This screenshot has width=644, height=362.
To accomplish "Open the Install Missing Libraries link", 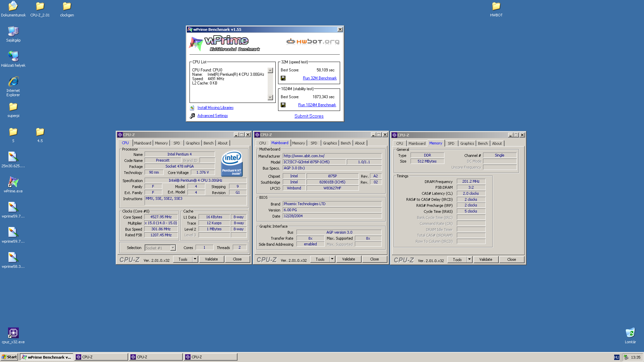I will point(215,108).
